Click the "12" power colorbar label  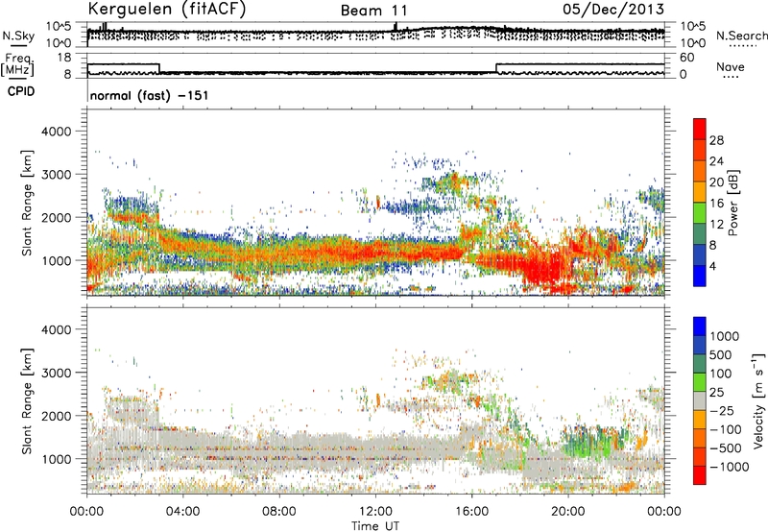pos(716,225)
